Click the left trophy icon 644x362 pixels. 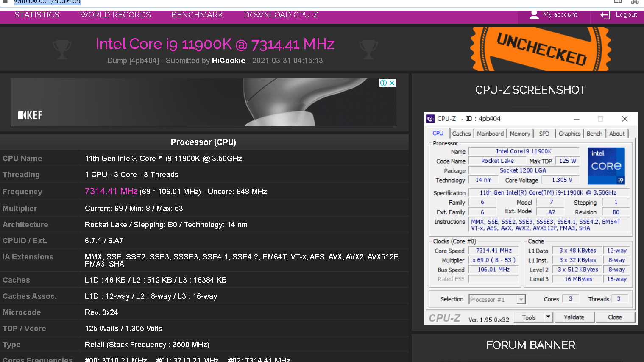click(x=62, y=50)
